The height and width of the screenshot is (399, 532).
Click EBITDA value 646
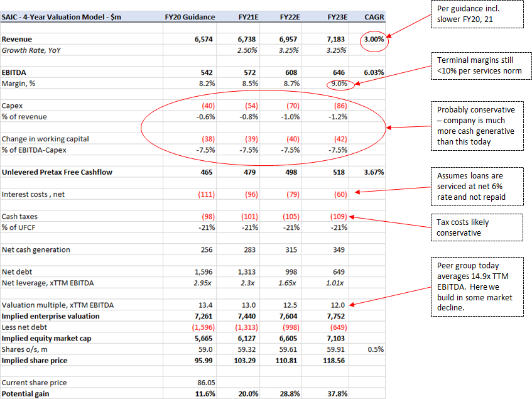click(x=339, y=73)
